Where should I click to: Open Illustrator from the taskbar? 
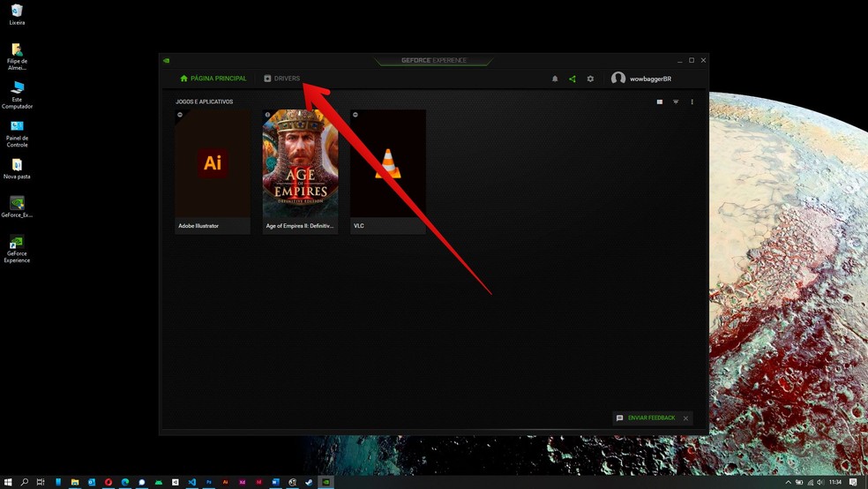(225, 482)
